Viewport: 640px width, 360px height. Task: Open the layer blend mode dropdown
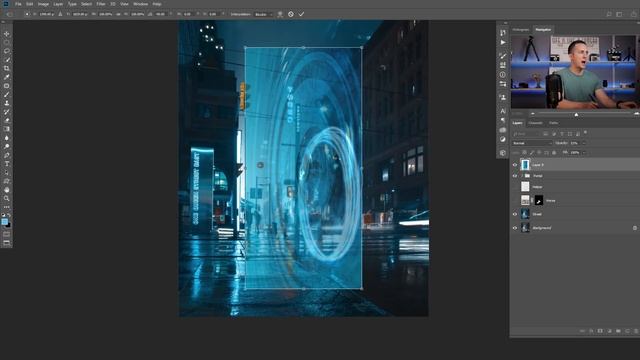tap(532, 143)
